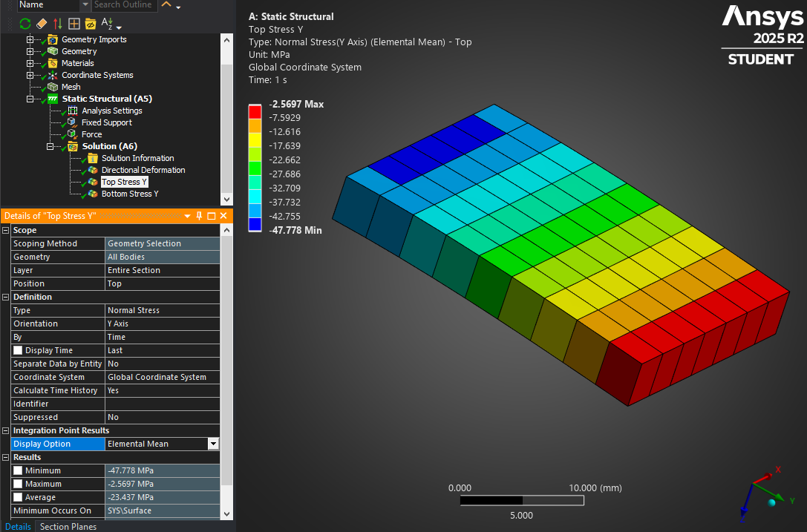Check the Minimum result checkbox
This screenshot has height=532, width=807.
click(x=18, y=470)
